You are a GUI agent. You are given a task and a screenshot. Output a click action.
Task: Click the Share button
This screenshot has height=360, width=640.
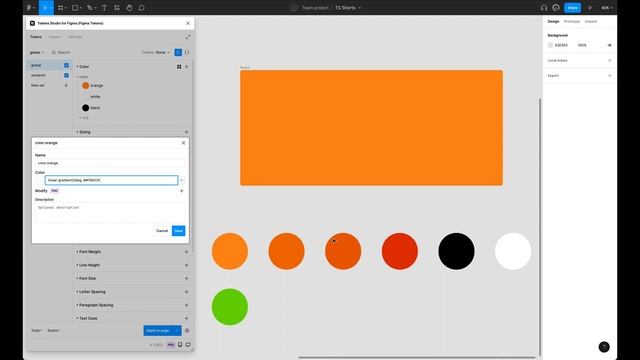tap(572, 7)
